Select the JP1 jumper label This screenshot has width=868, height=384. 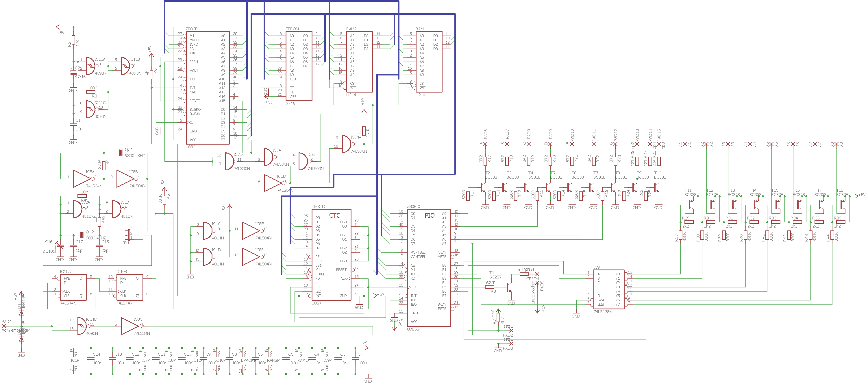126,243
